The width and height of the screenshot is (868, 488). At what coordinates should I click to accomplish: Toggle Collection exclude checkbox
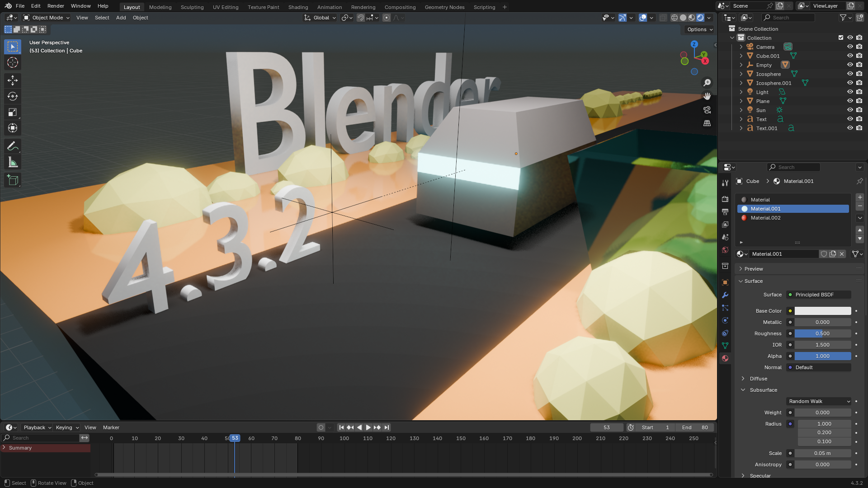point(841,38)
